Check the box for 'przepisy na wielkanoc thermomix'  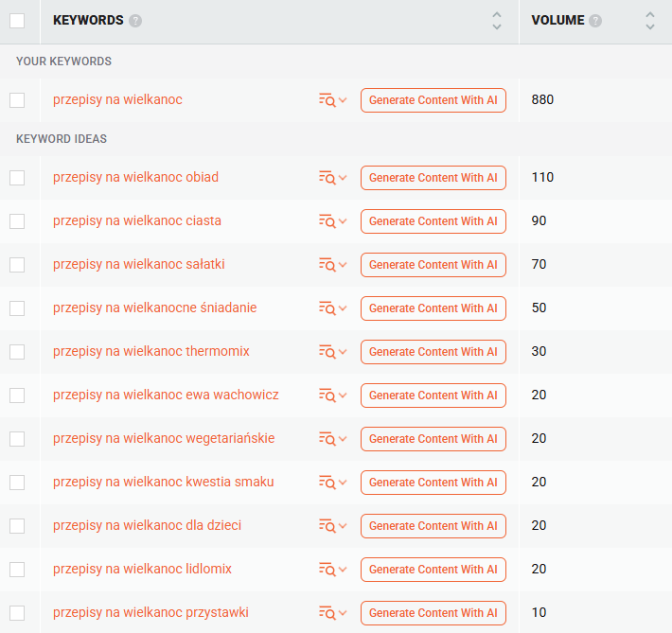pos(17,352)
